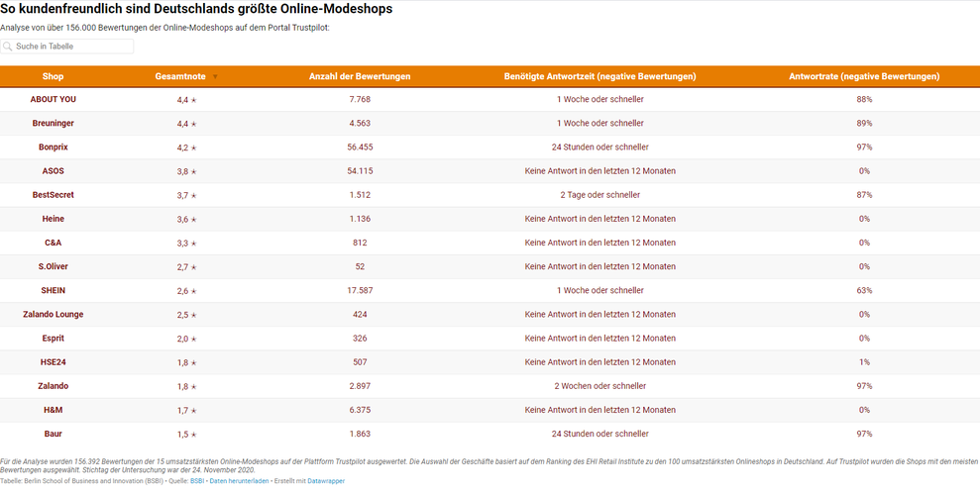Click Breuninger's 89% response rate
The height and width of the screenshot is (494, 980).
pyautogui.click(x=864, y=124)
